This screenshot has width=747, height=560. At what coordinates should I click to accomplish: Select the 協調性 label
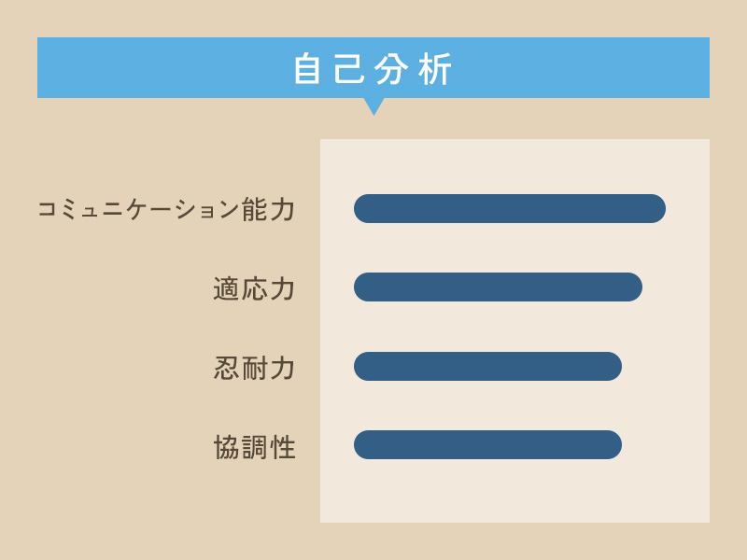pyautogui.click(x=254, y=447)
